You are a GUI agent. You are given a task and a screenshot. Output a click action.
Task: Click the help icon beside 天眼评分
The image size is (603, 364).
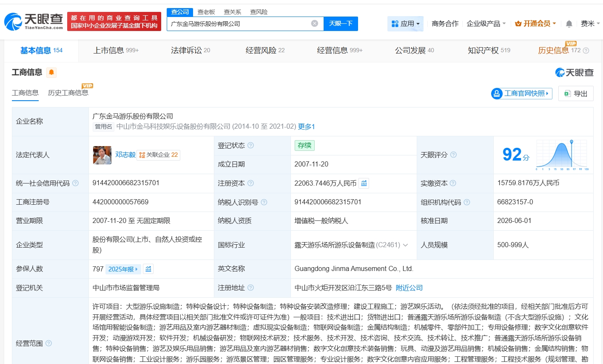(x=454, y=155)
